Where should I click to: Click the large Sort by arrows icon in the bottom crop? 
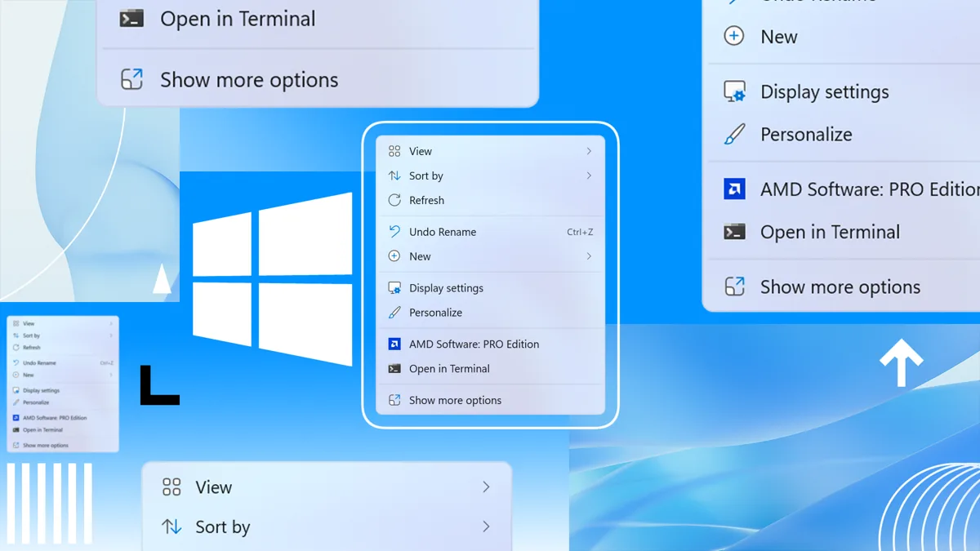[x=171, y=527]
